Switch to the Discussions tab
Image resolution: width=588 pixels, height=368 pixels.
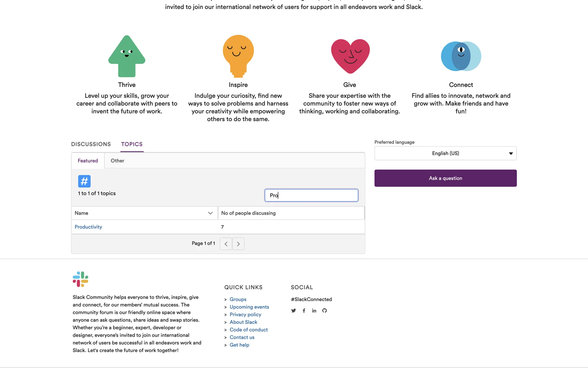tap(91, 144)
